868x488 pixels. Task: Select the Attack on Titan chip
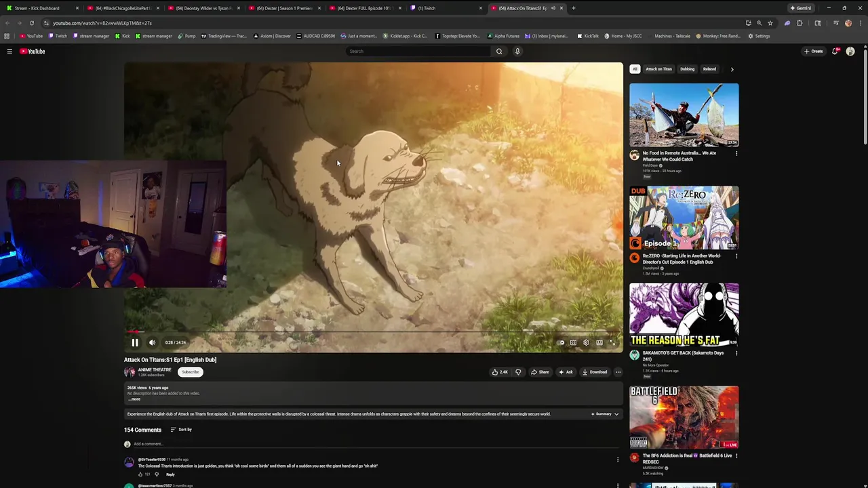click(x=658, y=69)
